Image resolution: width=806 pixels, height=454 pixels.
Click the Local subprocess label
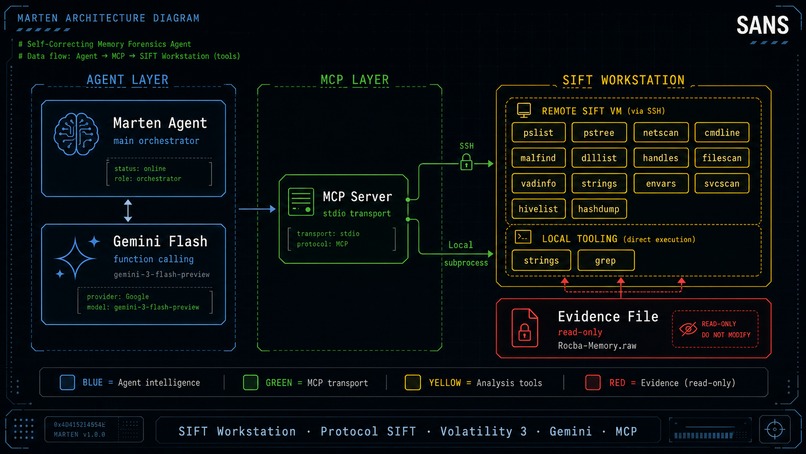[466, 253]
